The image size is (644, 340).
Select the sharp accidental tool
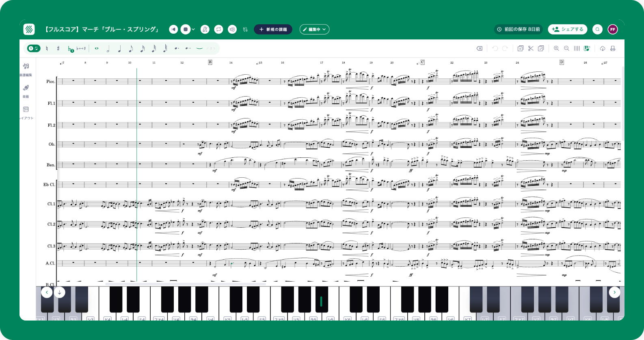point(58,48)
